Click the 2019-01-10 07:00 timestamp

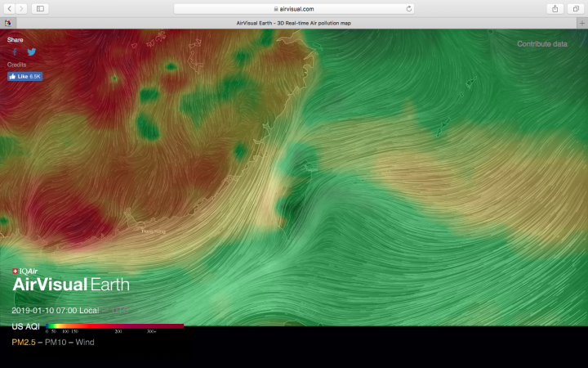click(44, 311)
